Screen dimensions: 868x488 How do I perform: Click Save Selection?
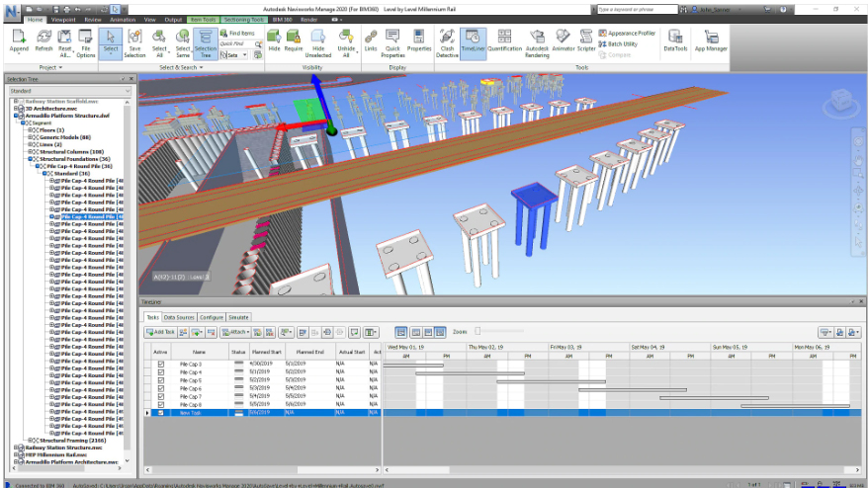point(134,42)
